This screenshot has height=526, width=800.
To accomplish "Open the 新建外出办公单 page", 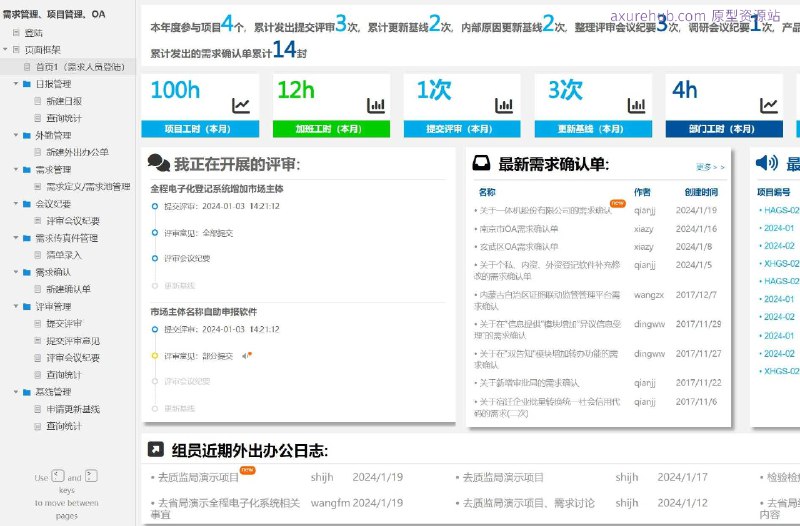I will (78, 152).
